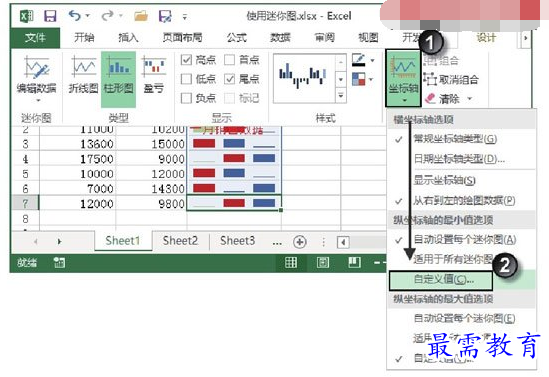Select row 7 header
The height and width of the screenshot is (377, 549).
[25, 203]
